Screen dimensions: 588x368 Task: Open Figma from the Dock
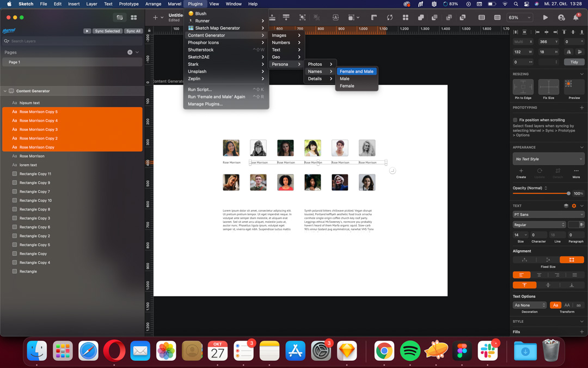pyautogui.click(x=462, y=351)
